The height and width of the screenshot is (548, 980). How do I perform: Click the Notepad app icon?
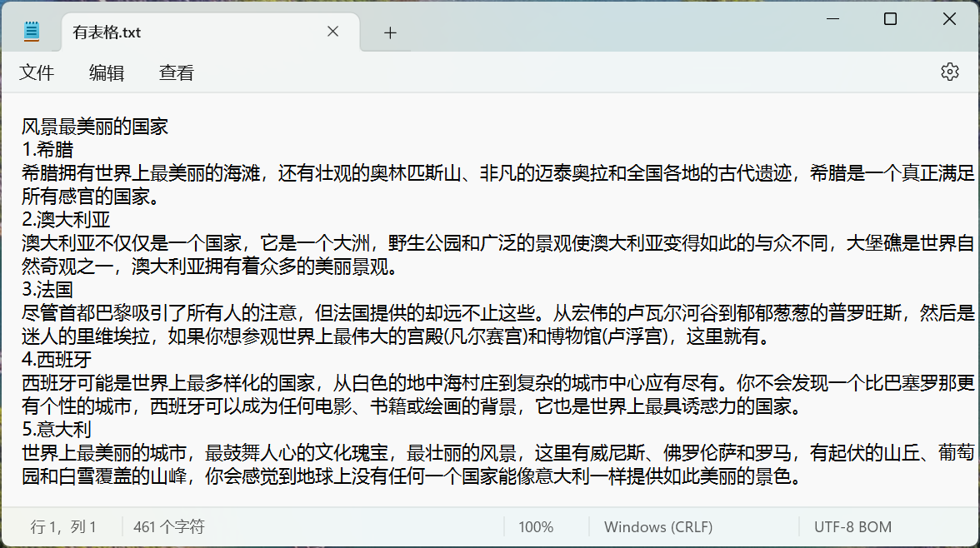(x=32, y=32)
